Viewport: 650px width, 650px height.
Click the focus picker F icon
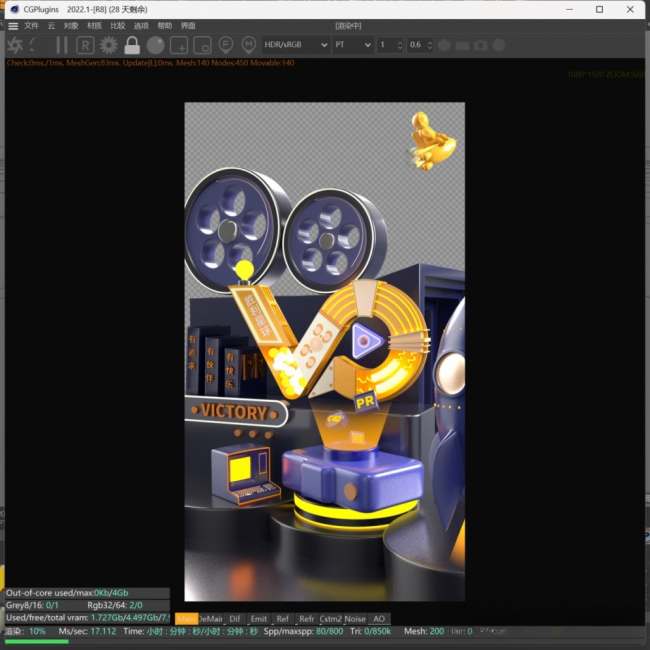(x=226, y=45)
